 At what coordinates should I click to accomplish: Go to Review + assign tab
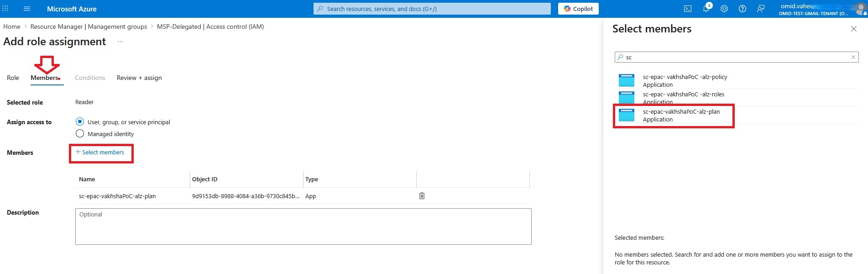139,78
